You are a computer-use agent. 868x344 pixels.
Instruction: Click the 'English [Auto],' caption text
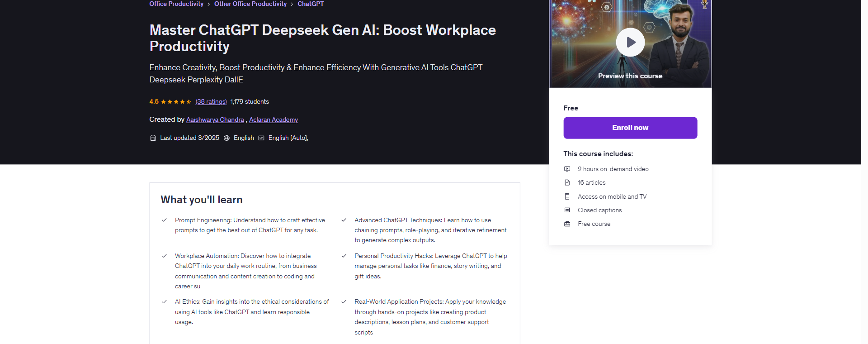(x=288, y=138)
